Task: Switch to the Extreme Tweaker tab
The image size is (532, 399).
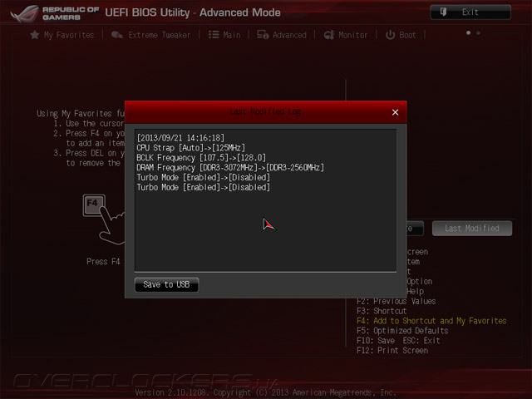Action: coord(151,35)
